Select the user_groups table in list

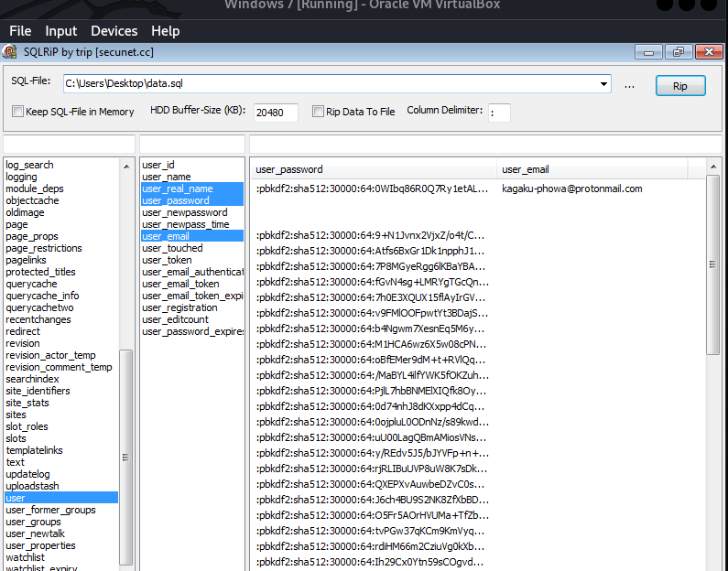pyautogui.click(x=33, y=522)
